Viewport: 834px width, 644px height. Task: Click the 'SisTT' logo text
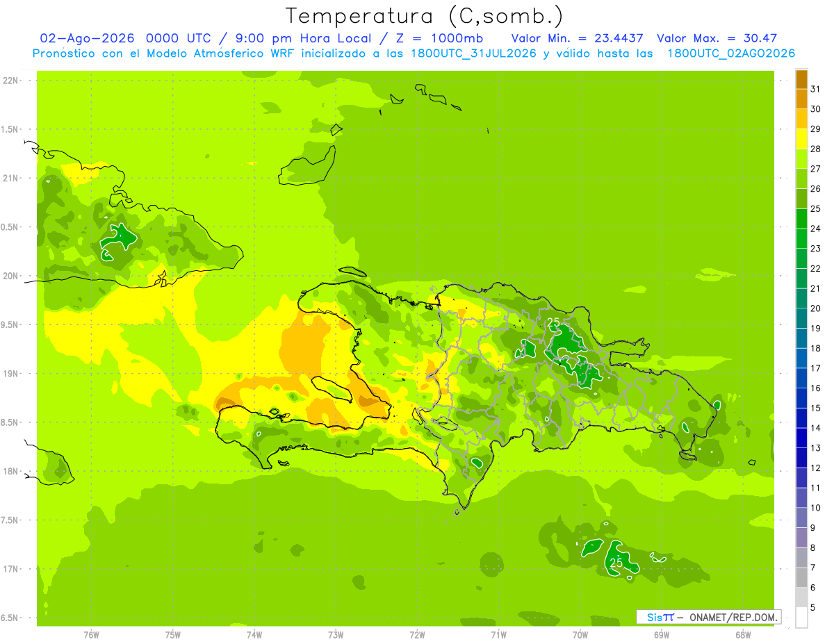point(660,617)
